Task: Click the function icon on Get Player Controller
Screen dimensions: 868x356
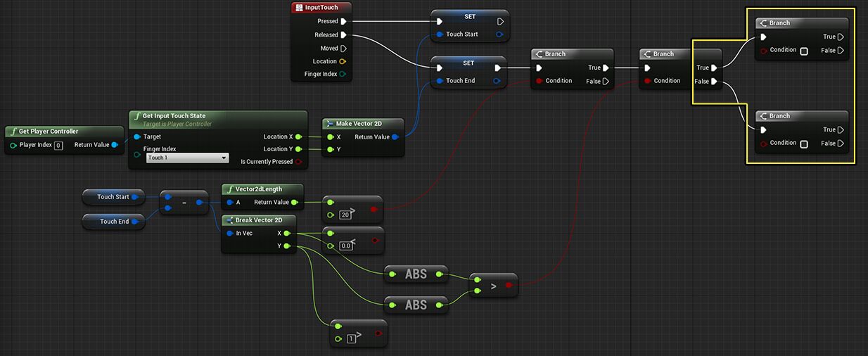Action: (13, 132)
